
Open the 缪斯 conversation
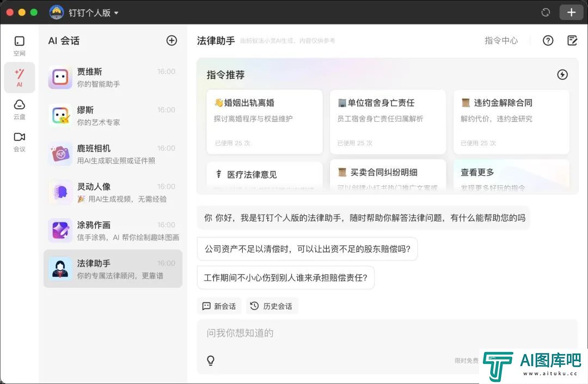tap(113, 116)
